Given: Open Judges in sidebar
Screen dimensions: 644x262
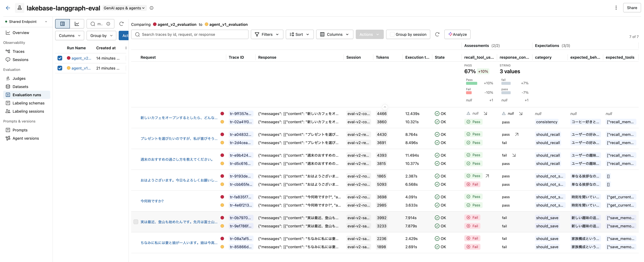Looking at the screenshot, I should [x=19, y=78].
